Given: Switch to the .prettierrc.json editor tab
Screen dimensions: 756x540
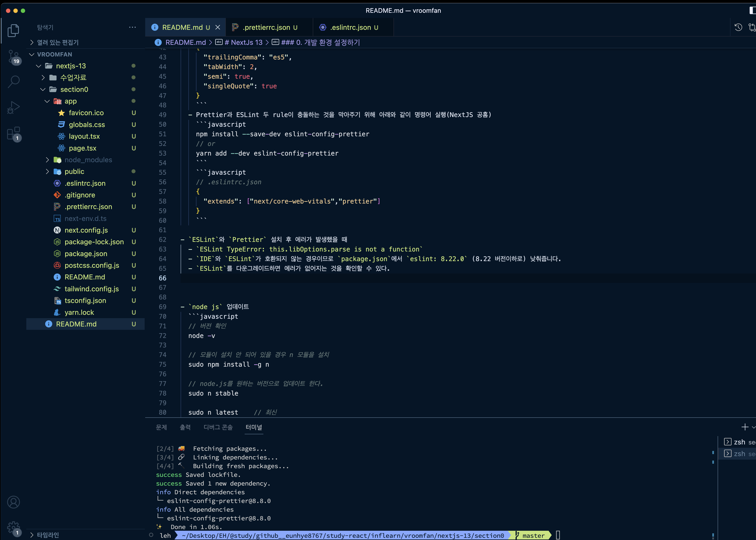Looking at the screenshot, I should pyautogui.click(x=270, y=27).
